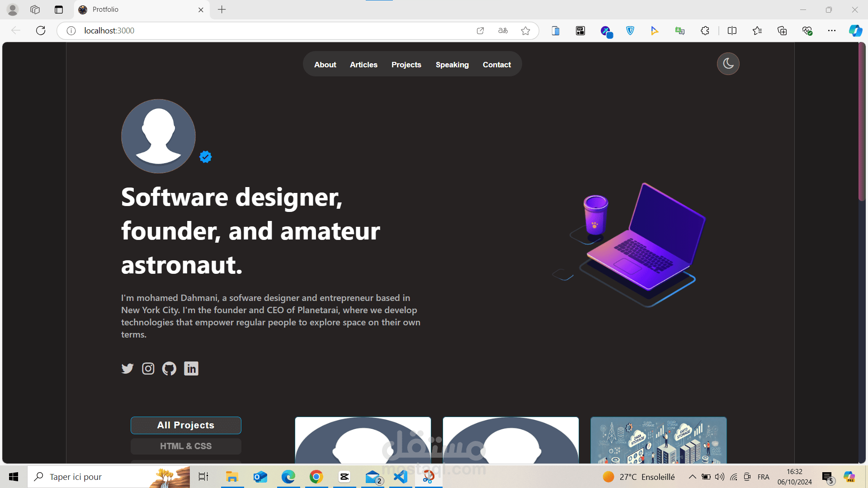Open the favorites list icon
The image size is (868, 488).
point(757,31)
